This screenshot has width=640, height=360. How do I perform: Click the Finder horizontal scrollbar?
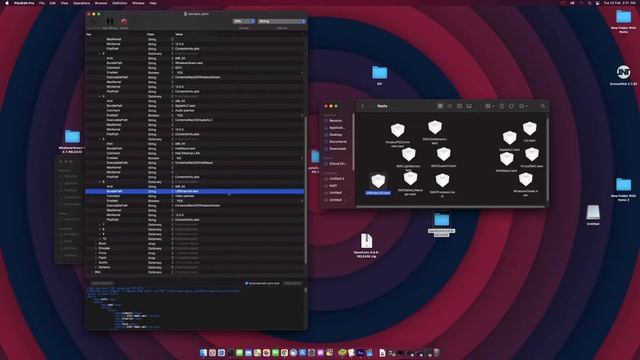pyautogui.click(x=451, y=207)
